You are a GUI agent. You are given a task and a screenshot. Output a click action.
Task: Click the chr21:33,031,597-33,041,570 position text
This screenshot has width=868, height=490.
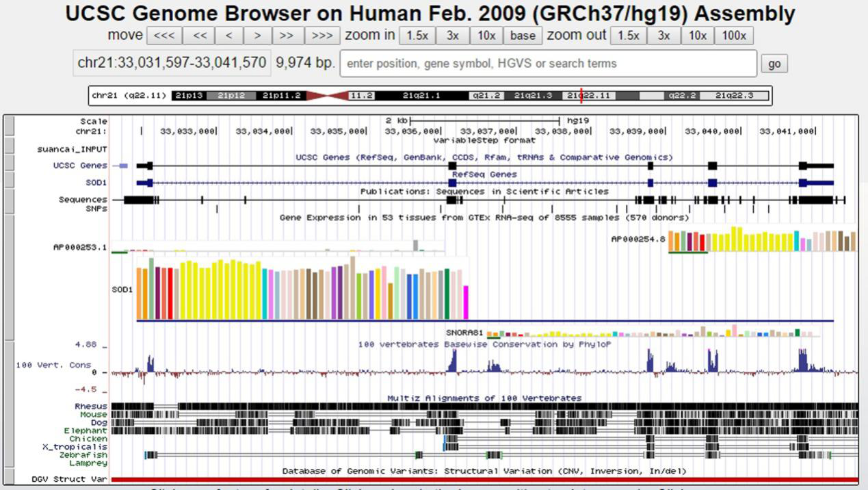point(172,63)
